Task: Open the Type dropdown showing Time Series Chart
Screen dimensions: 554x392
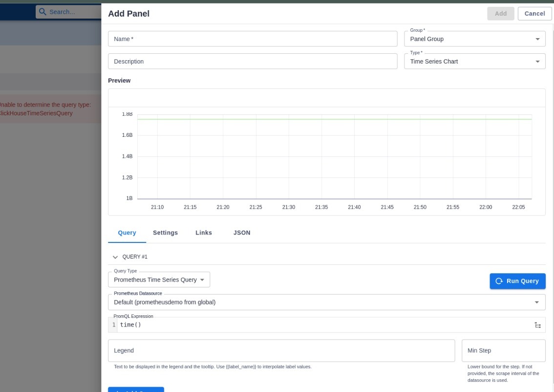Action: [x=474, y=62]
